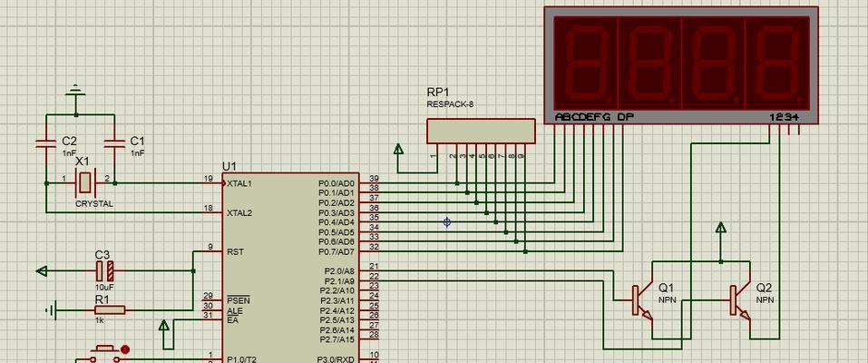Image resolution: width=868 pixels, height=363 pixels.
Task: Click the Q2 reference label
Action: [x=764, y=289]
